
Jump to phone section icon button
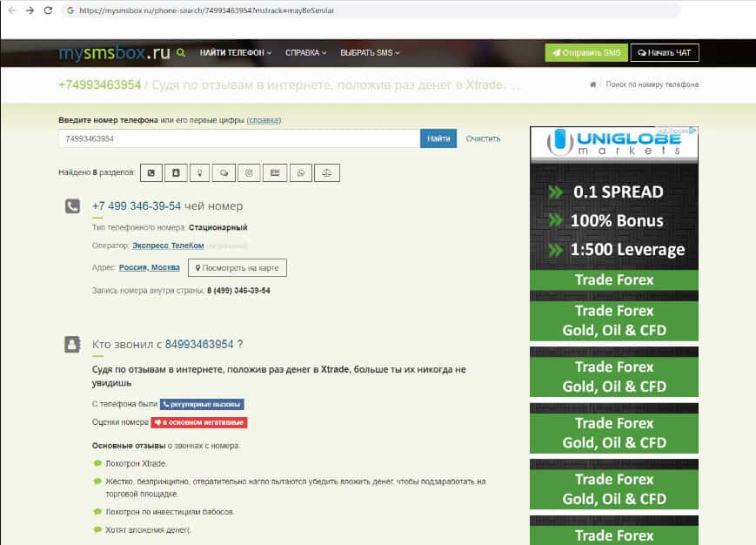tap(151, 172)
